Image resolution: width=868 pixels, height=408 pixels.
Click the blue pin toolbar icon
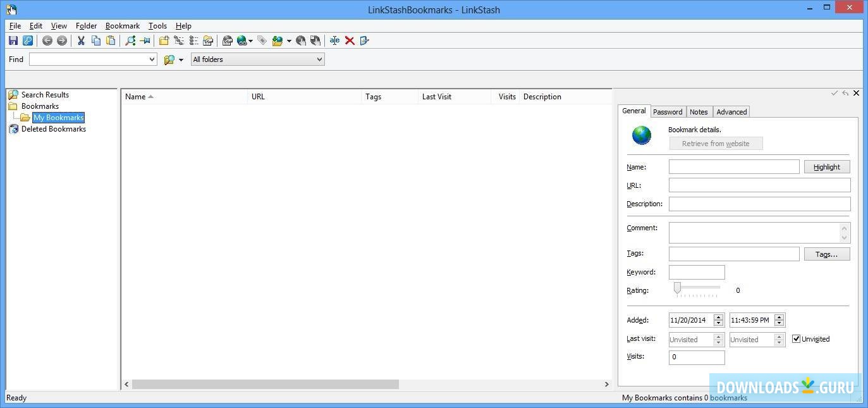145,40
